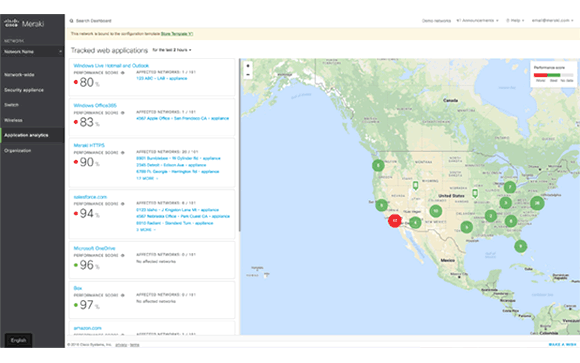580x363 pixels.
Task: Click the green cluster marker over Arkansas
Action: [490, 216]
